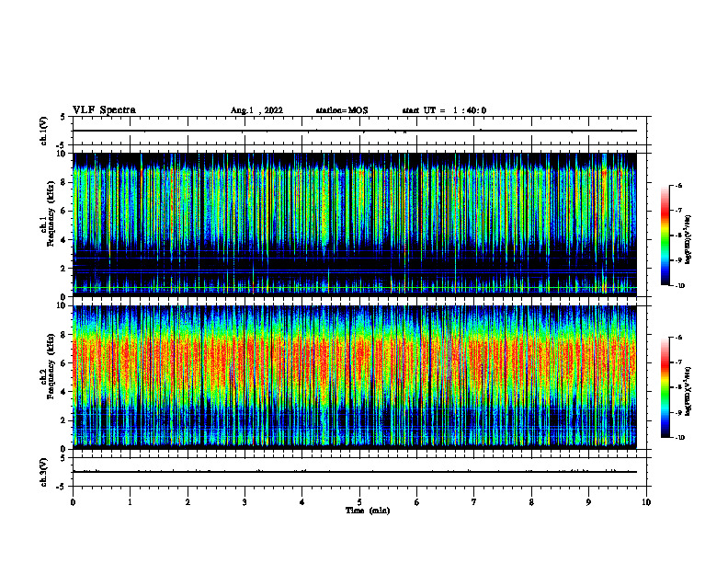The image size is (728, 563).
Task: Click the time axis tick label '0'
Action: 73,502
